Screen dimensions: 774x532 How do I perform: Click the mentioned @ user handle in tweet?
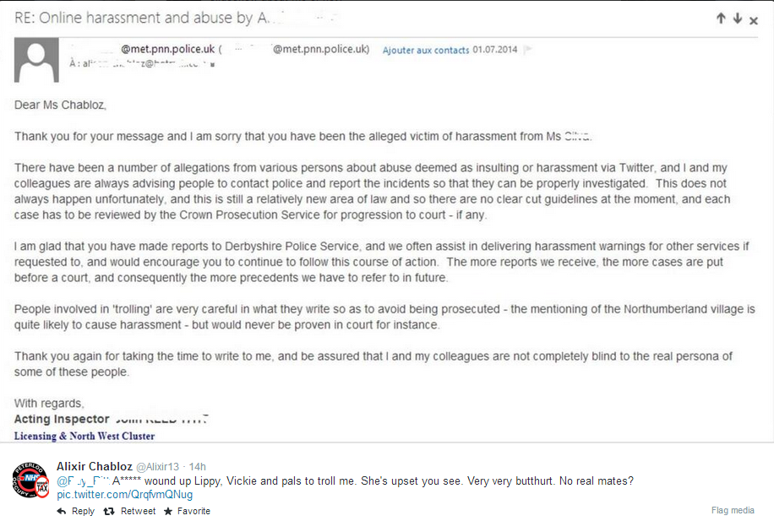[83, 480]
